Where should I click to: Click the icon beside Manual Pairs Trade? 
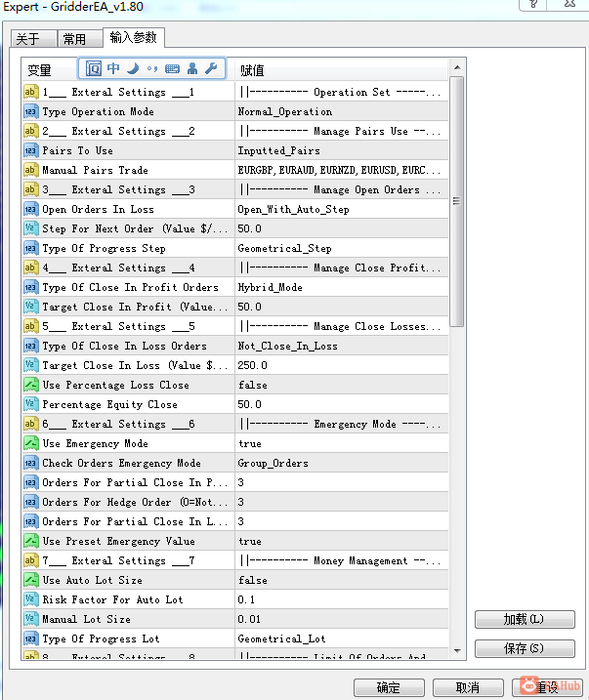(x=31, y=170)
